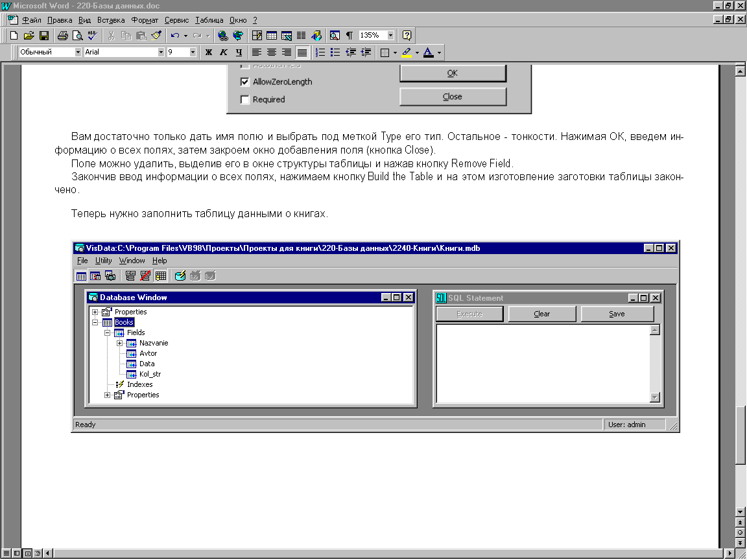Click the crossed-out Data Control icon in VisData
Screen dimensions: 747x560
(x=145, y=275)
